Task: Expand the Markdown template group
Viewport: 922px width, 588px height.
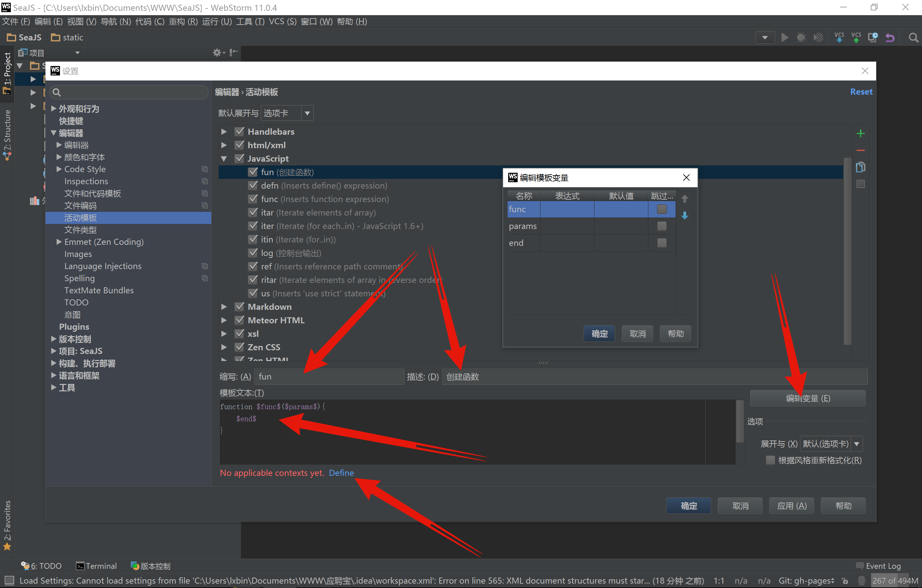Action: tap(224, 307)
